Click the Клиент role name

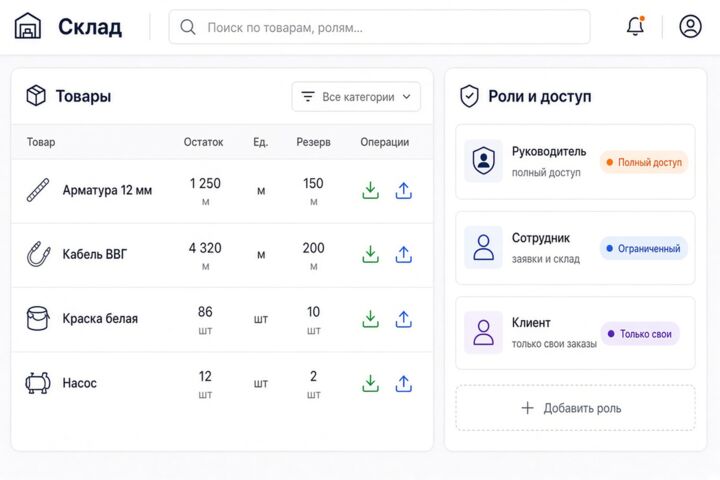[x=531, y=323]
